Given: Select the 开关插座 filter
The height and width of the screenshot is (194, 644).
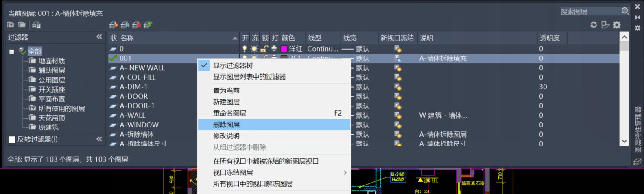Looking at the screenshot, I should pyautogui.click(x=52, y=89).
